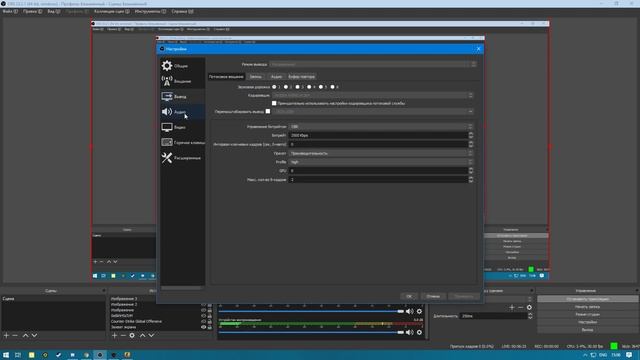Open the Видео settings section
Viewport: 640px width, 360px height.
coord(182,127)
